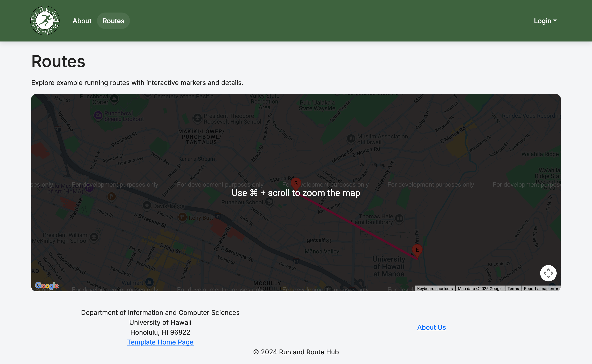Viewport: 592px width, 364px height.
Task: Click the Punahou School map pin icon
Action: tap(269, 202)
